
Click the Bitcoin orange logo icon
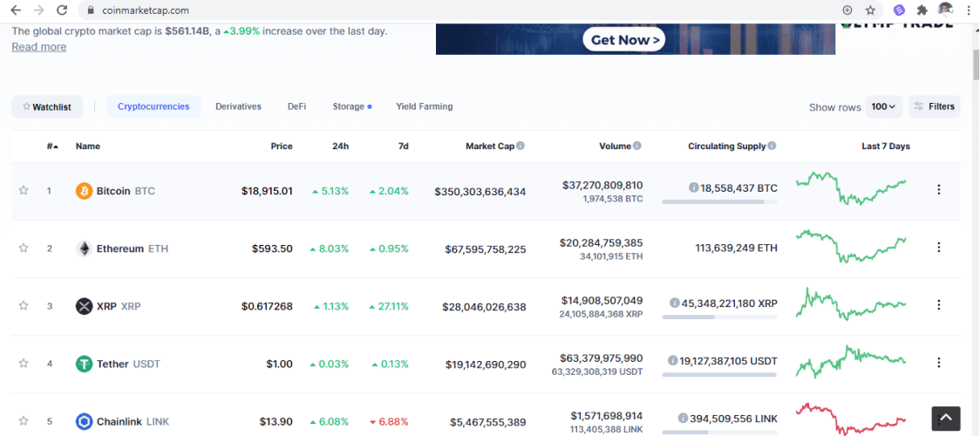pyautogui.click(x=84, y=190)
